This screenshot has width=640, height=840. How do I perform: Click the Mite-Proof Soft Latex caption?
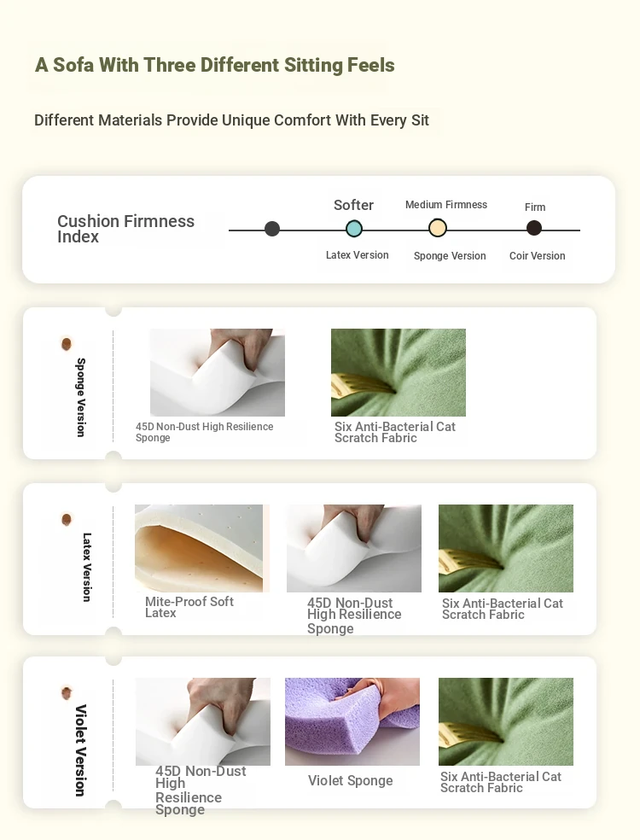click(x=189, y=607)
